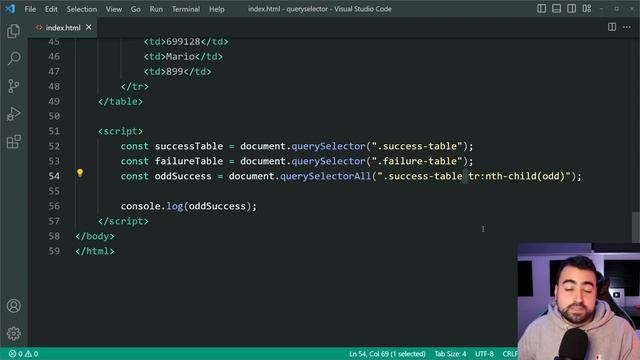
Task: Open the Run menu
Action: pyautogui.click(x=156, y=9)
